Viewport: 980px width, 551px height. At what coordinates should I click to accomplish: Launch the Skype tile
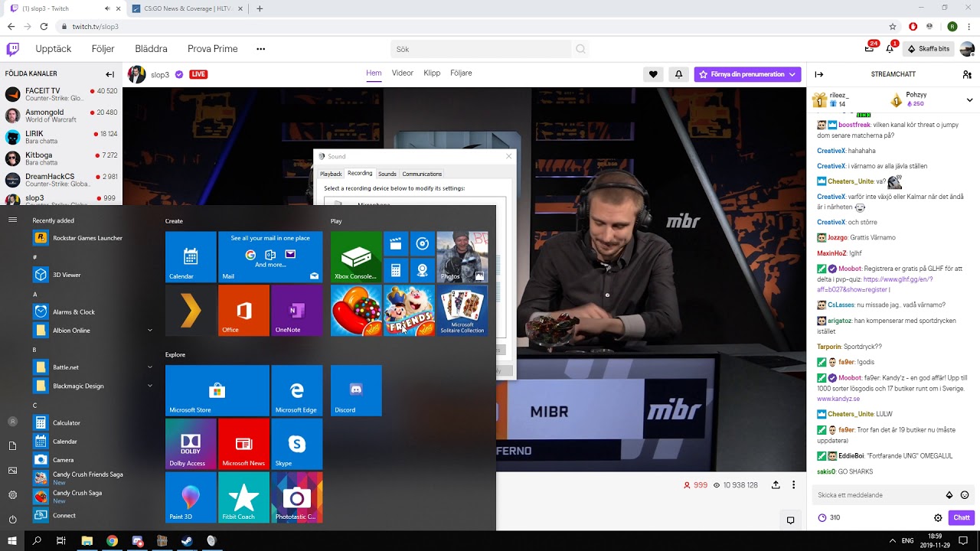(297, 444)
